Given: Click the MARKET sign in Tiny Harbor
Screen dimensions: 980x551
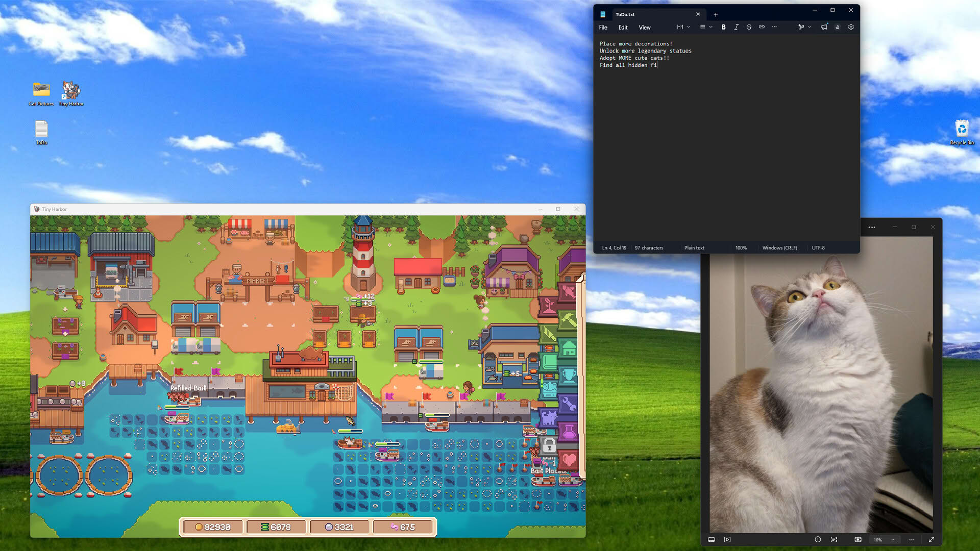Looking at the screenshot, I should pyautogui.click(x=257, y=281).
